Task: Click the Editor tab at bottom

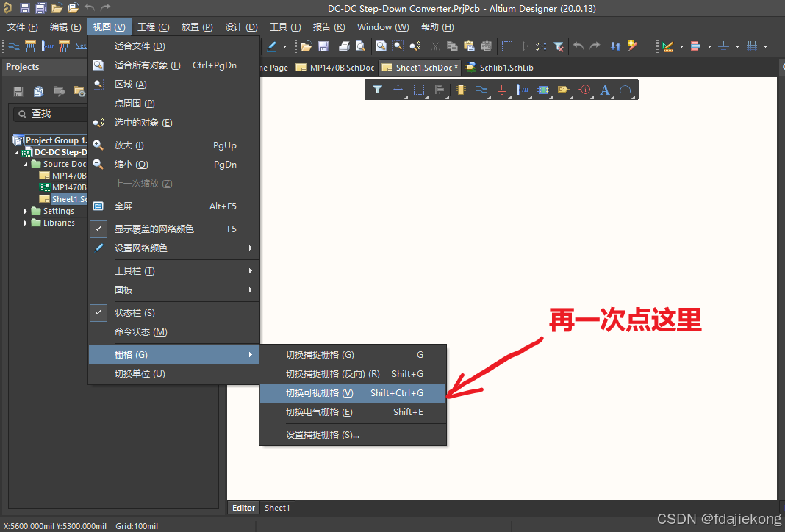Action: pos(244,508)
